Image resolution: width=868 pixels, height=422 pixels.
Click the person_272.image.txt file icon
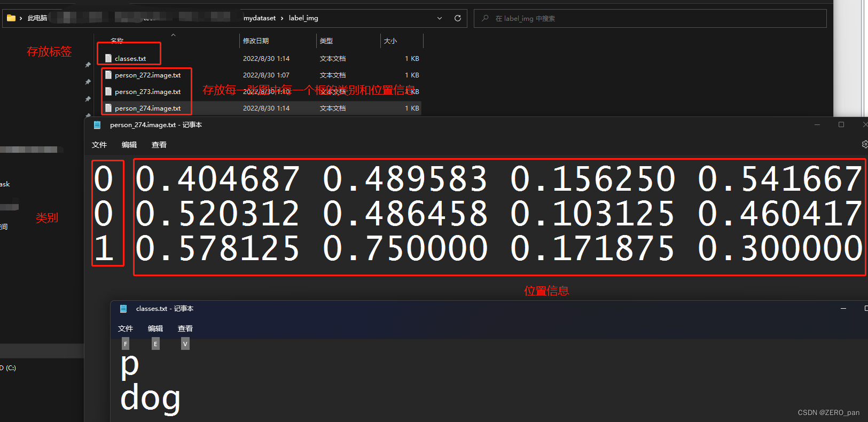[108, 75]
